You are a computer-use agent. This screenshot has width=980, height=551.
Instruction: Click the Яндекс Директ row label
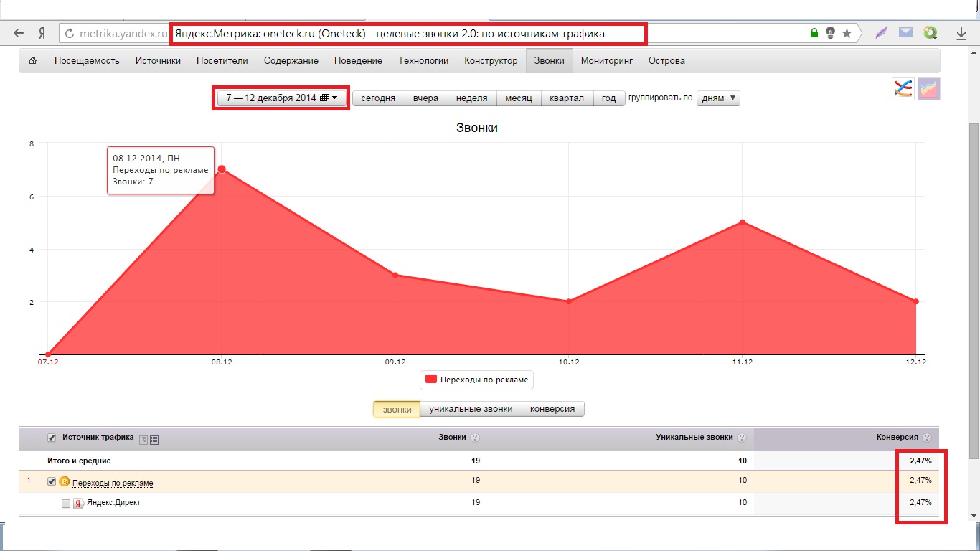(113, 503)
